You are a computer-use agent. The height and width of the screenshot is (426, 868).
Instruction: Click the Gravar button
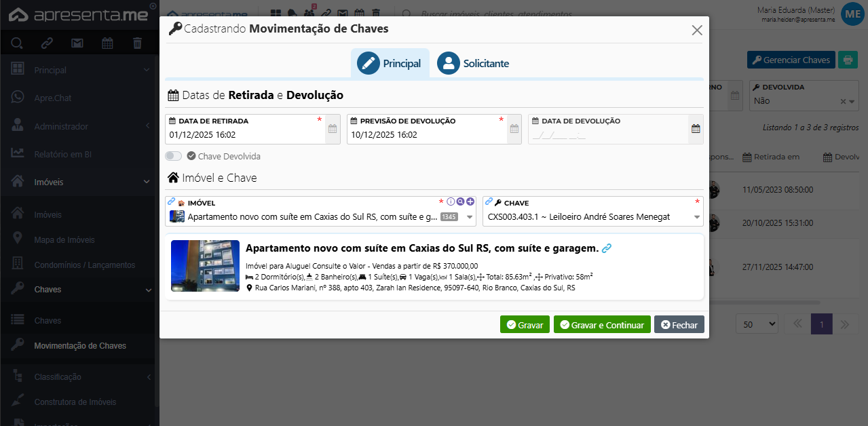click(x=525, y=325)
